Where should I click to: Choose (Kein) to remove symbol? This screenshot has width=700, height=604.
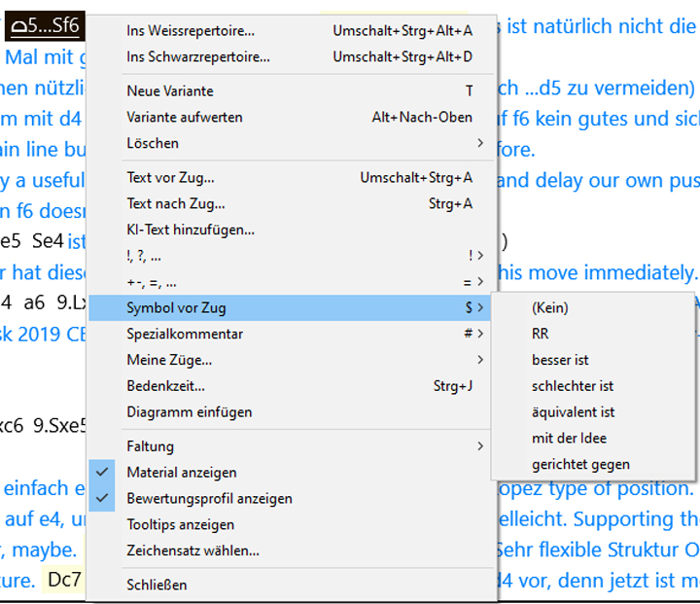pyautogui.click(x=550, y=307)
